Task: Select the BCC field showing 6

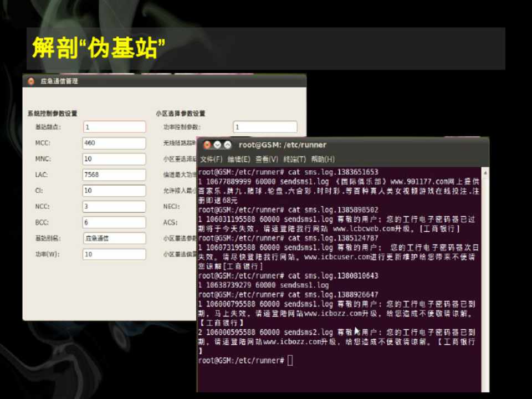Action: pyautogui.click(x=114, y=223)
